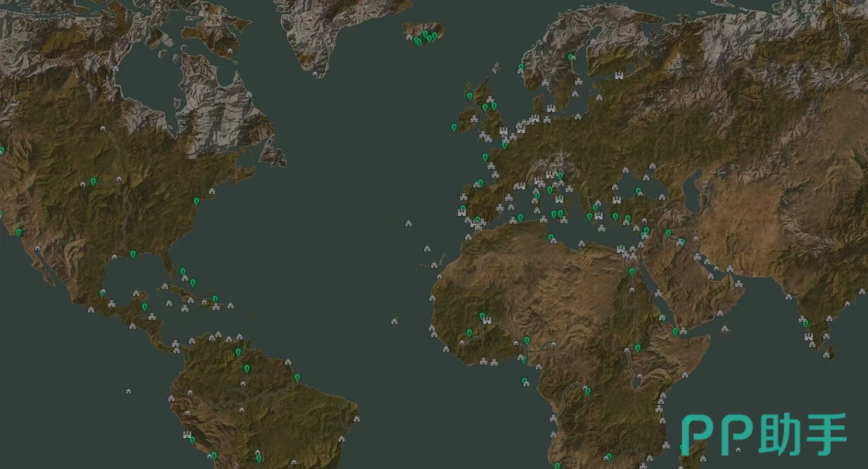Screen dimensions: 868x469
Task: Open the green pin in the Congo basin
Action: point(587,392)
